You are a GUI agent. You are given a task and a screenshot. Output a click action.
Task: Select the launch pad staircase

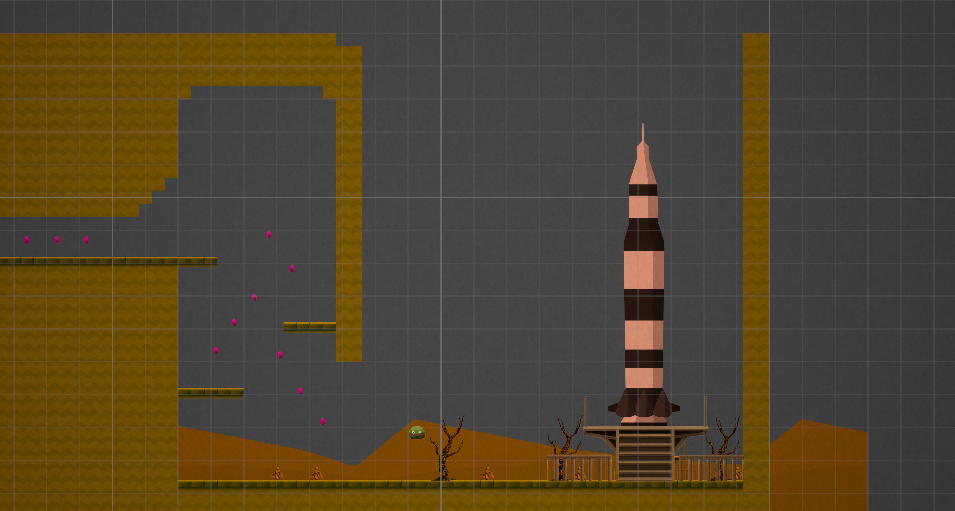[645, 454]
